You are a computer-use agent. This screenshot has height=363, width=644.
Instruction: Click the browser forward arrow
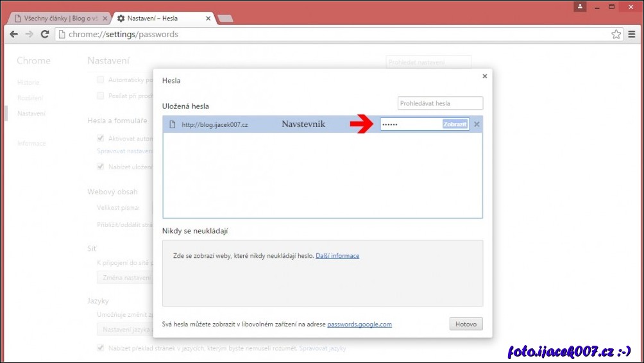[x=29, y=34]
